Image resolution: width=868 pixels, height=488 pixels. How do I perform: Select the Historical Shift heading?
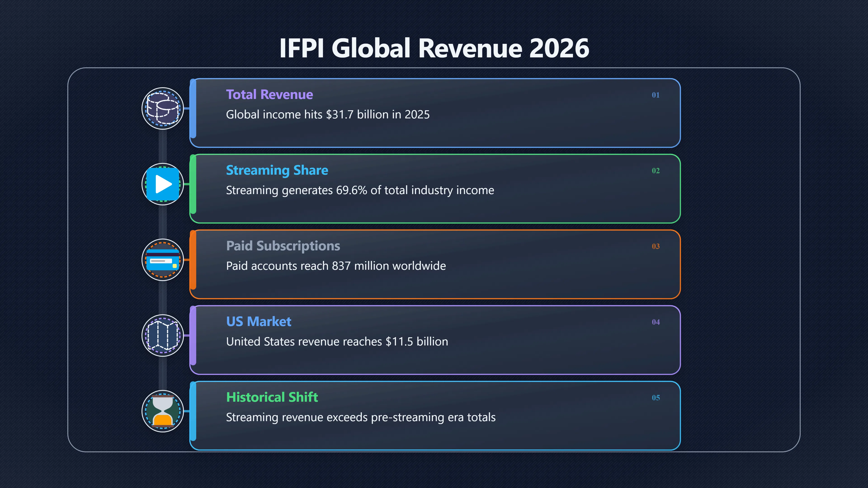click(272, 397)
